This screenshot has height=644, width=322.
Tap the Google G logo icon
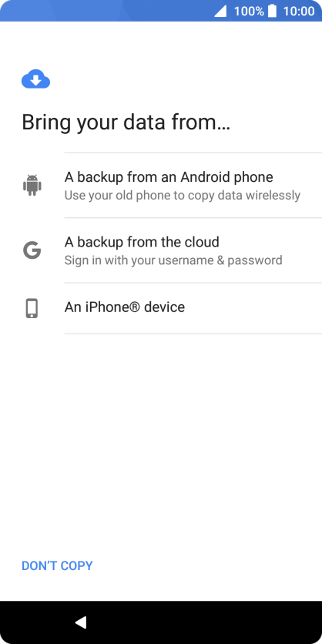pyautogui.click(x=32, y=250)
